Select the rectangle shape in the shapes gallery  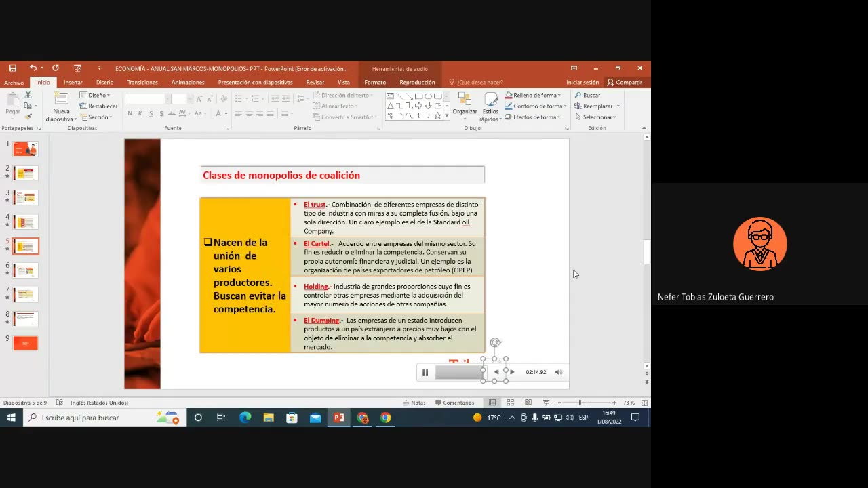(418, 96)
